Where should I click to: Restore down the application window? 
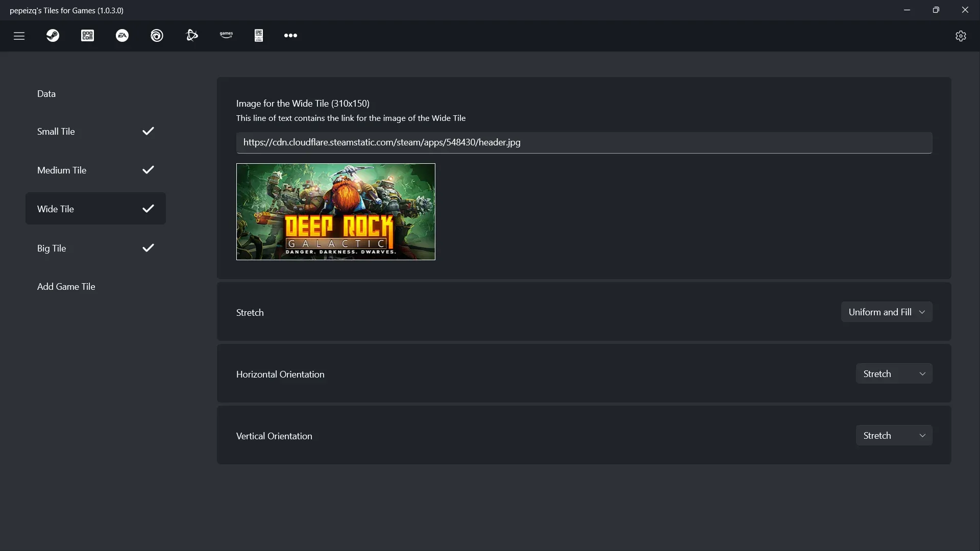coord(936,10)
